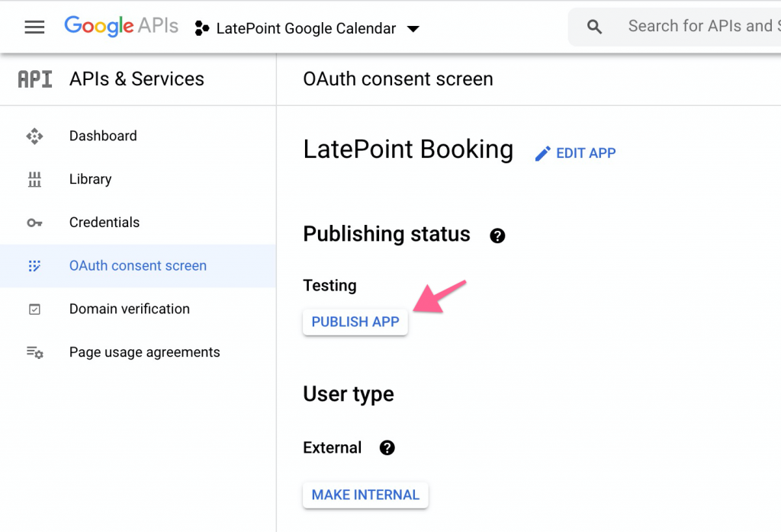This screenshot has height=532, width=781.
Task: Collapse the OAuth consent screen sidebar highlight
Action: [138, 265]
